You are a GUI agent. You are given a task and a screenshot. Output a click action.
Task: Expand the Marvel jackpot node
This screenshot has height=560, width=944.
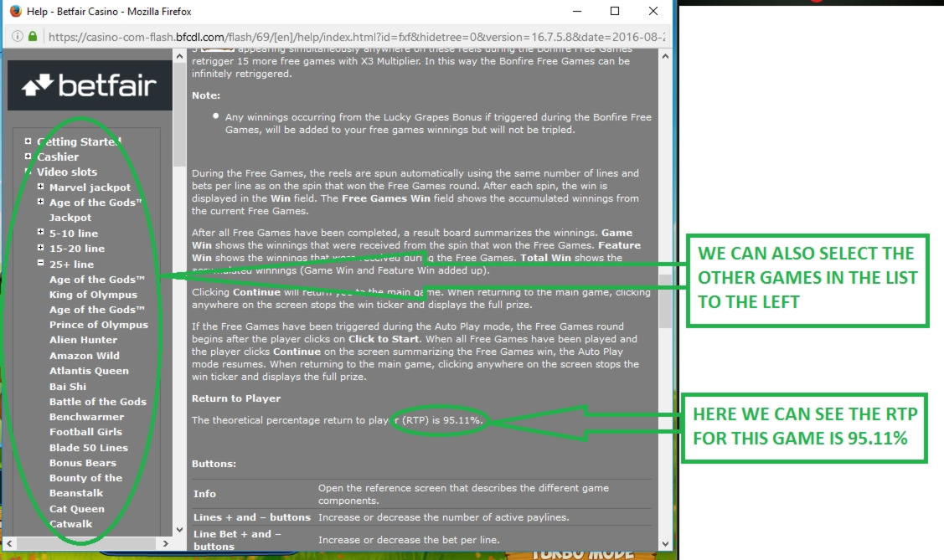(40, 187)
